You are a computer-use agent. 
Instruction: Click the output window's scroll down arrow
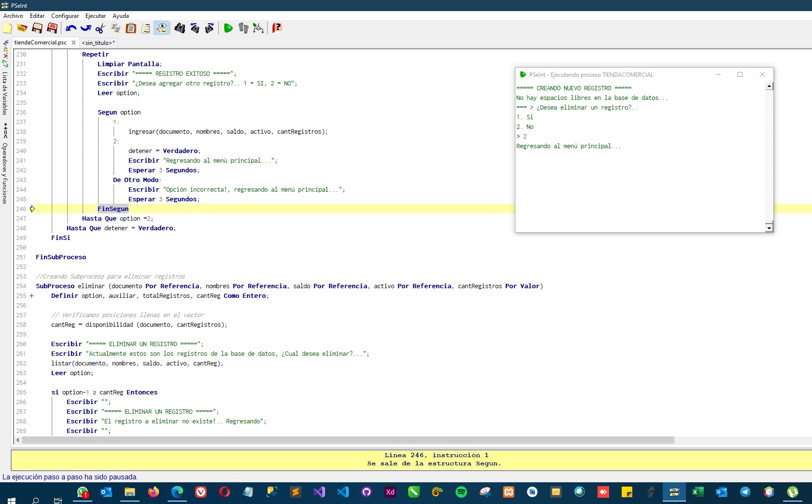tap(769, 228)
